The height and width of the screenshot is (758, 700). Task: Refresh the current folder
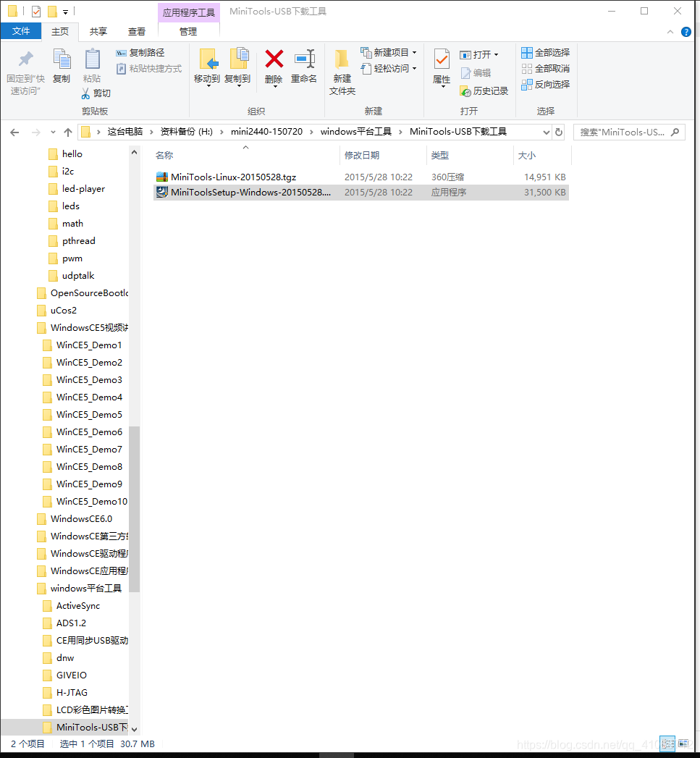[559, 132]
